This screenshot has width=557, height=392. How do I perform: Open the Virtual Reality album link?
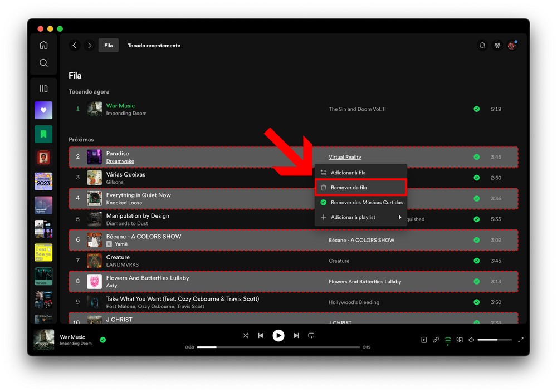point(345,157)
